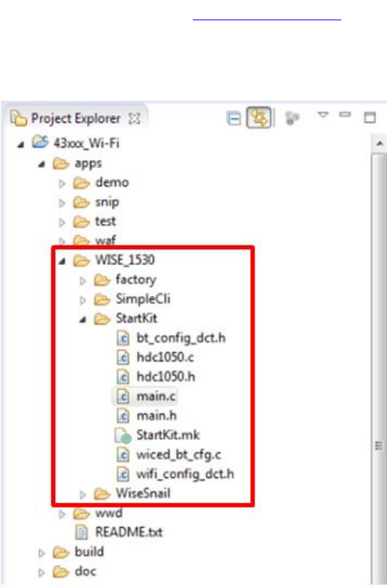Click the blue hyperlink at top
This screenshot has width=387, height=588.
[x=267, y=19]
